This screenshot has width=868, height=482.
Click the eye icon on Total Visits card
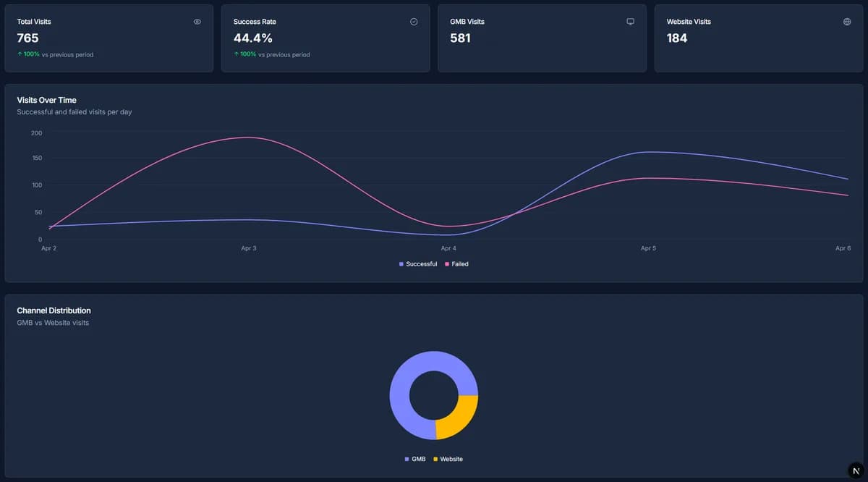tap(197, 22)
